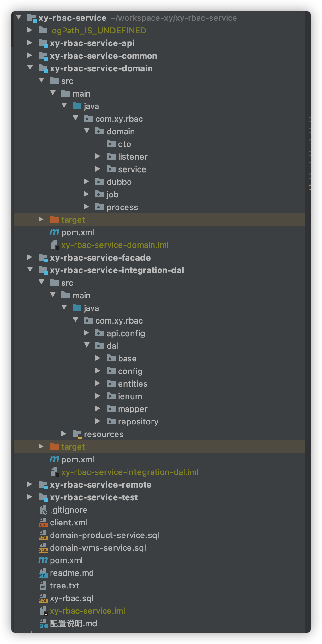Expand the xy-rbac-service-test module arrow

click(30, 497)
